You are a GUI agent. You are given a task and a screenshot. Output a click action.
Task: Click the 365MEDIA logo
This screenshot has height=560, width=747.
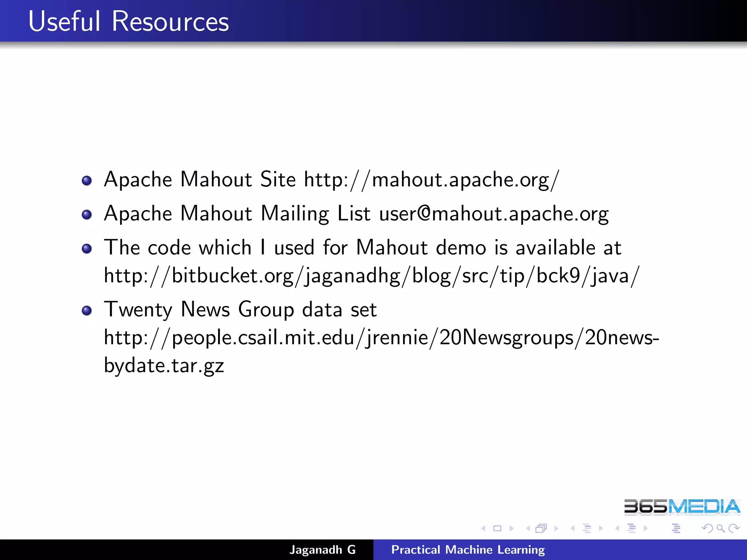682,507
